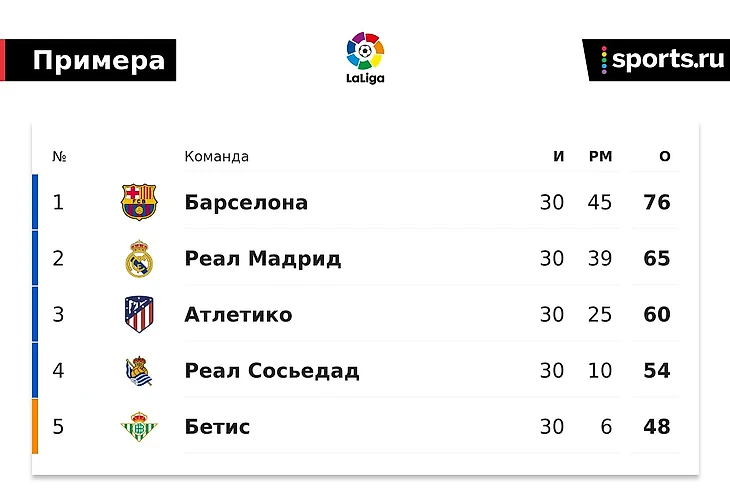
Task: Click Barcelona's 76 points value
Action: click(657, 202)
